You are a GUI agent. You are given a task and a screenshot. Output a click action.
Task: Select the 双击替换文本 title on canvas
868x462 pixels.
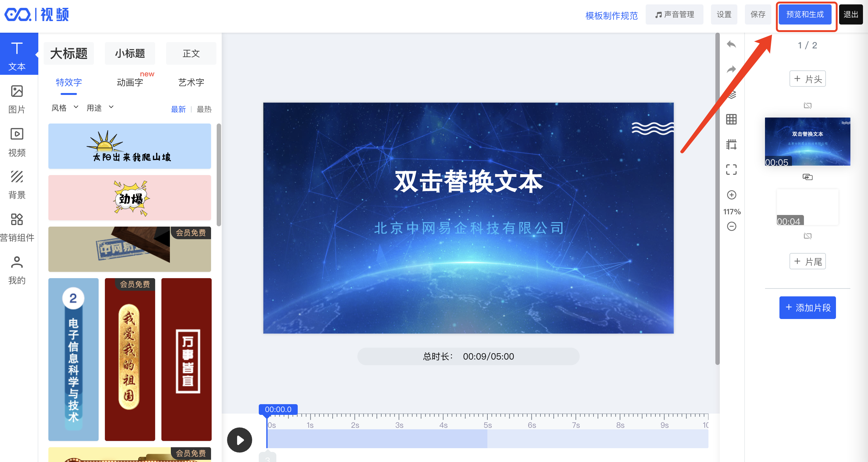468,181
